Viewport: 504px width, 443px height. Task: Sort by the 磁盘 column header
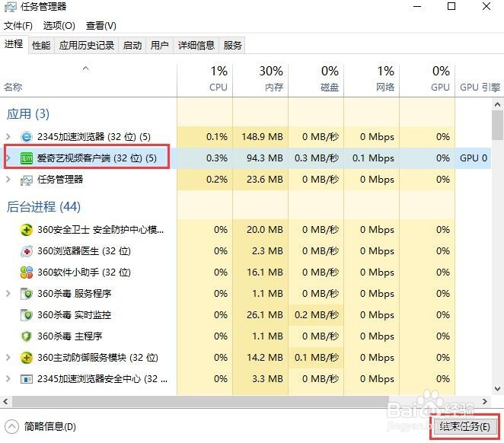coord(316,79)
